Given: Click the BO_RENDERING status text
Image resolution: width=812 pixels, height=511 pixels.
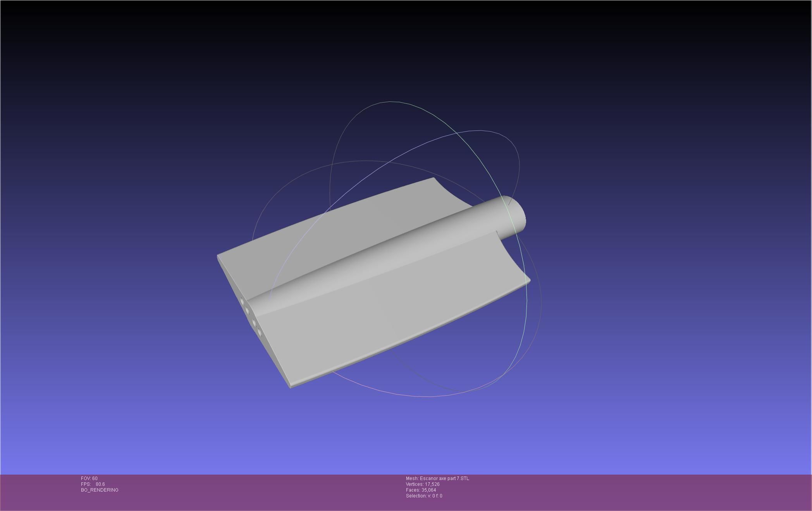Looking at the screenshot, I should tap(100, 490).
